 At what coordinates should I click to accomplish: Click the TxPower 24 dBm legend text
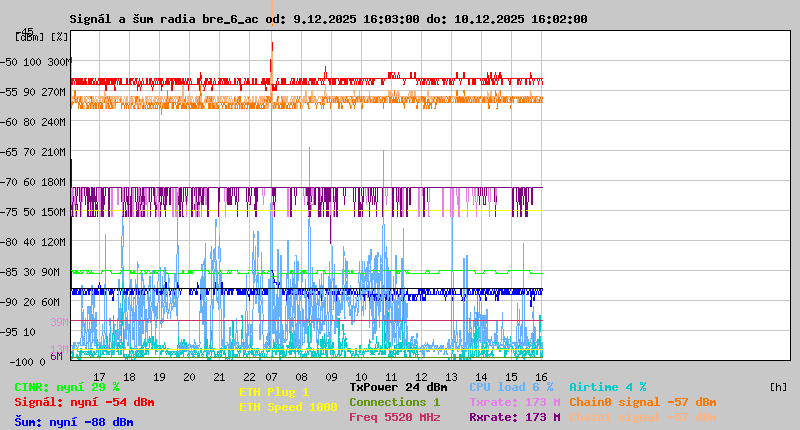pyautogui.click(x=398, y=387)
